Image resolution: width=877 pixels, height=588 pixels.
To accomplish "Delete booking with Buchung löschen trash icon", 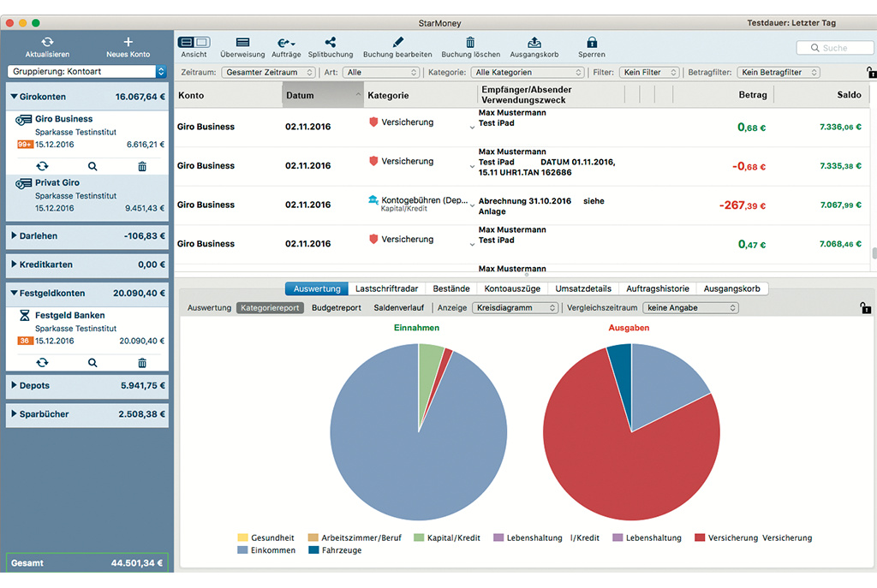I will pos(470,42).
